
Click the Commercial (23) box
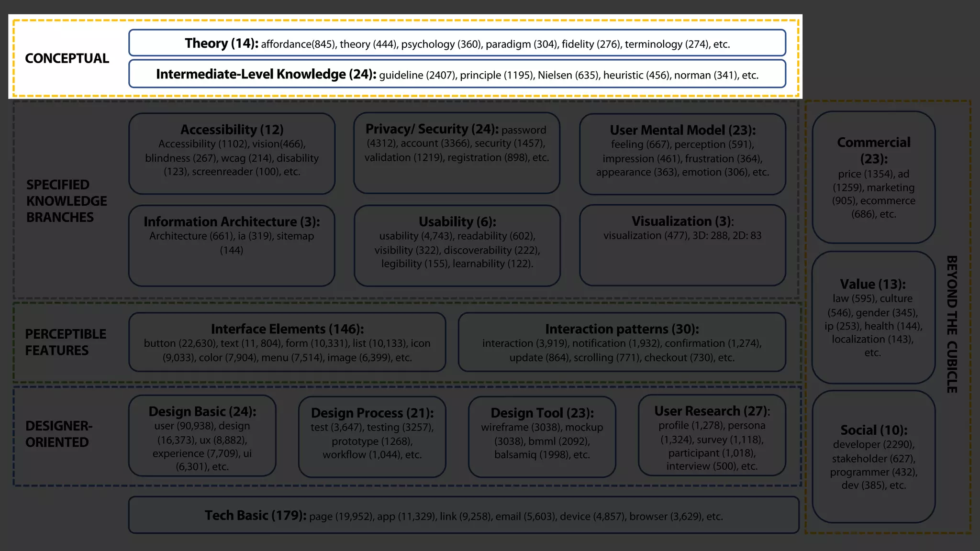pyautogui.click(x=873, y=177)
